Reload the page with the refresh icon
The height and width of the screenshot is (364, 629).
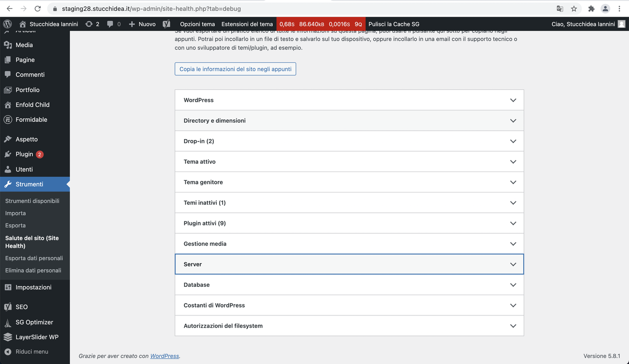tap(38, 8)
